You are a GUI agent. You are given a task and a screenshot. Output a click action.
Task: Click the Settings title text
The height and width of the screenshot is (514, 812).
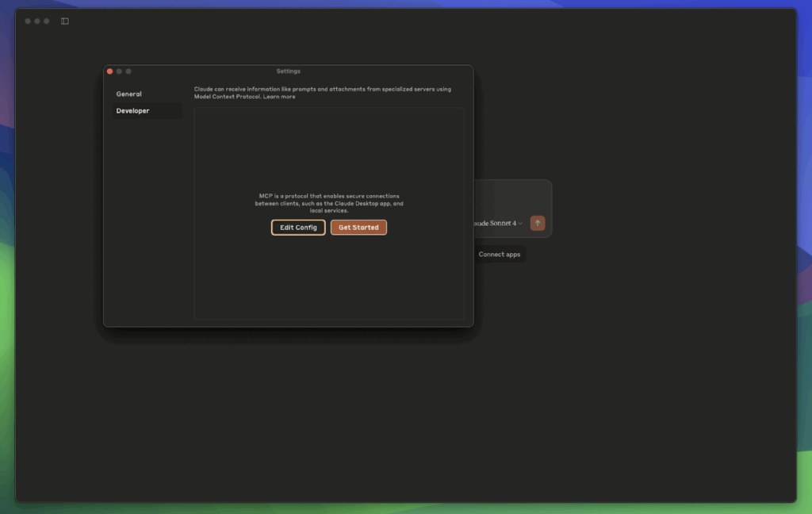point(289,71)
